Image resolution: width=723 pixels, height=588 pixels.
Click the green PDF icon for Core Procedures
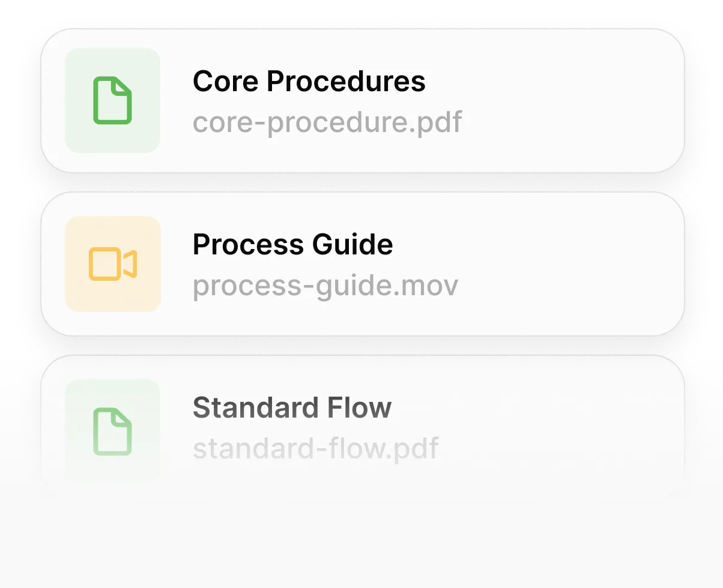click(x=112, y=101)
